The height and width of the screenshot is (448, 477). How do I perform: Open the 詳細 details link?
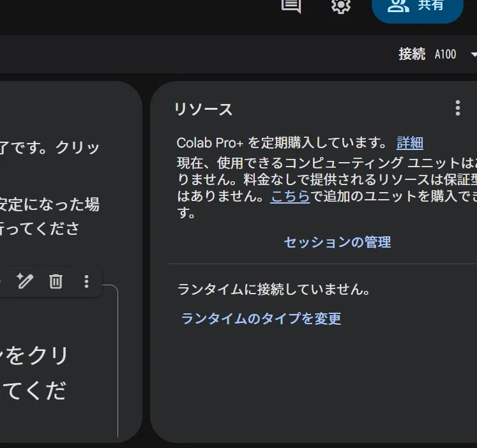tap(410, 142)
